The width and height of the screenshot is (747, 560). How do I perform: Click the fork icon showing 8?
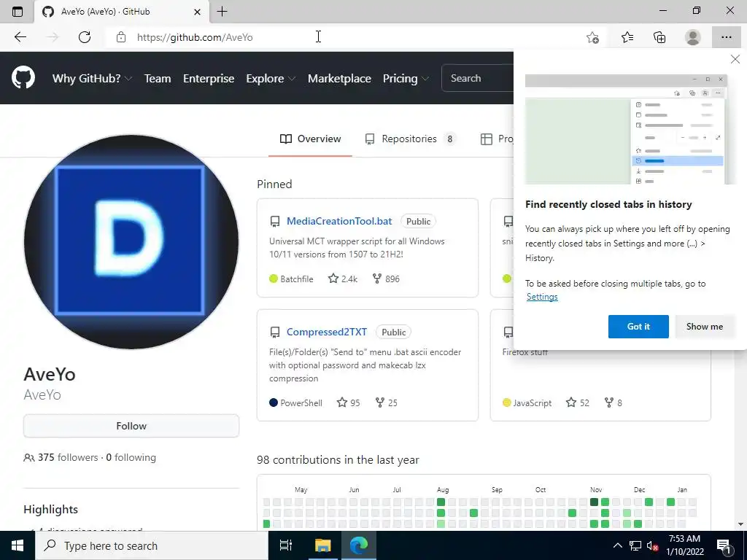[609, 402]
